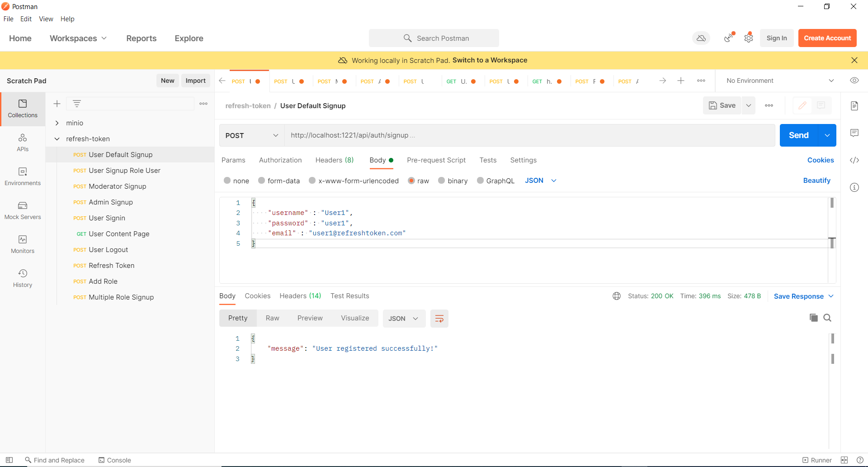Open the Mock Servers sidebar panel
This screenshot has height=467, width=868.
point(23,211)
